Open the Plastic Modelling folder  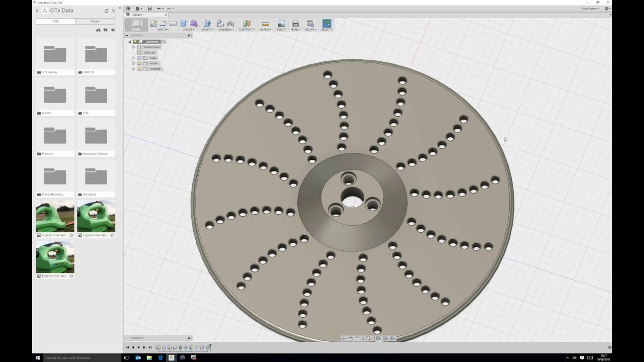(55, 178)
